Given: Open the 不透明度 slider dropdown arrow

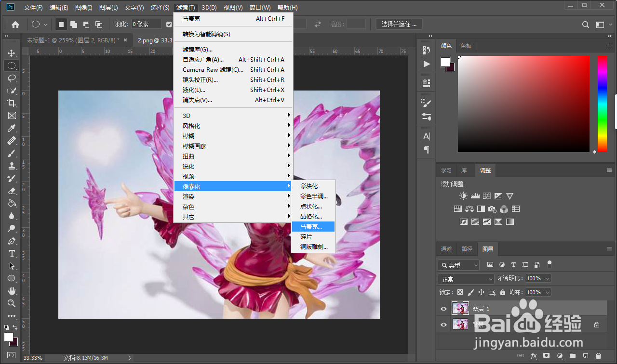Looking at the screenshot, I should (547, 278).
